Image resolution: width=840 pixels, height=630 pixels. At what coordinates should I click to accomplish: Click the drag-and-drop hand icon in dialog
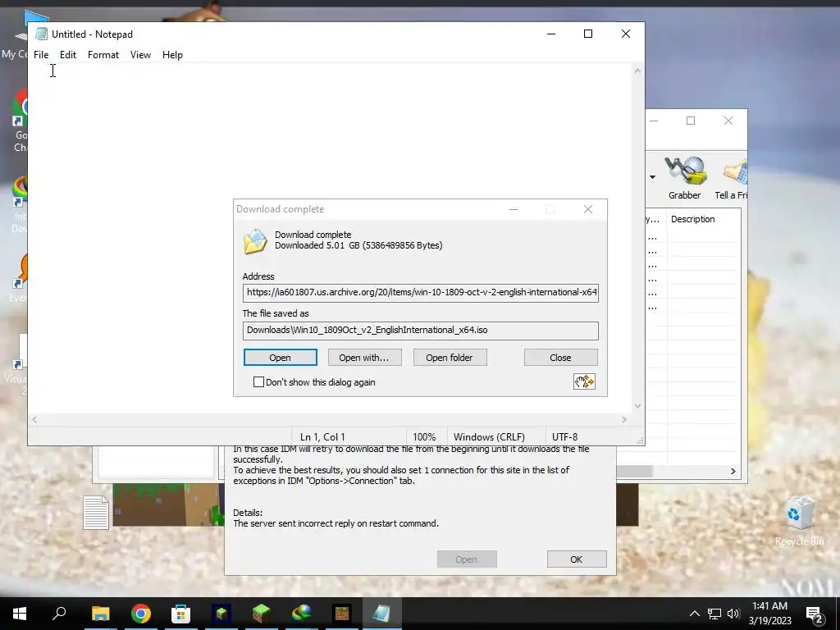[584, 381]
